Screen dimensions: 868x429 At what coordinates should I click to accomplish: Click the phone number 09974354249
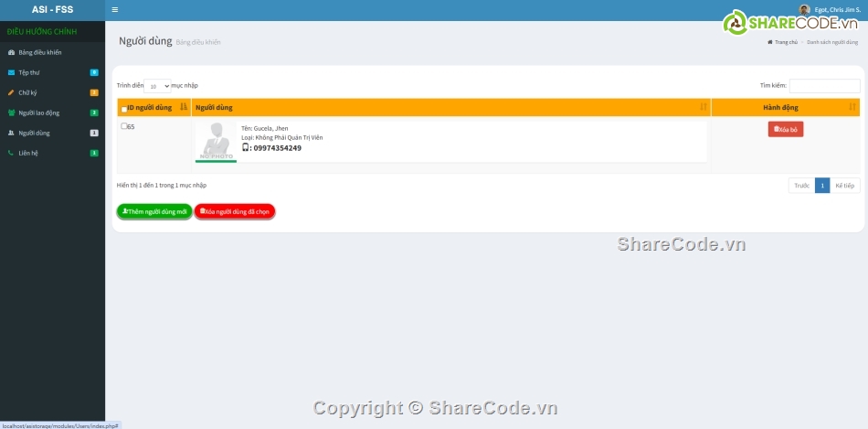(278, 148)
